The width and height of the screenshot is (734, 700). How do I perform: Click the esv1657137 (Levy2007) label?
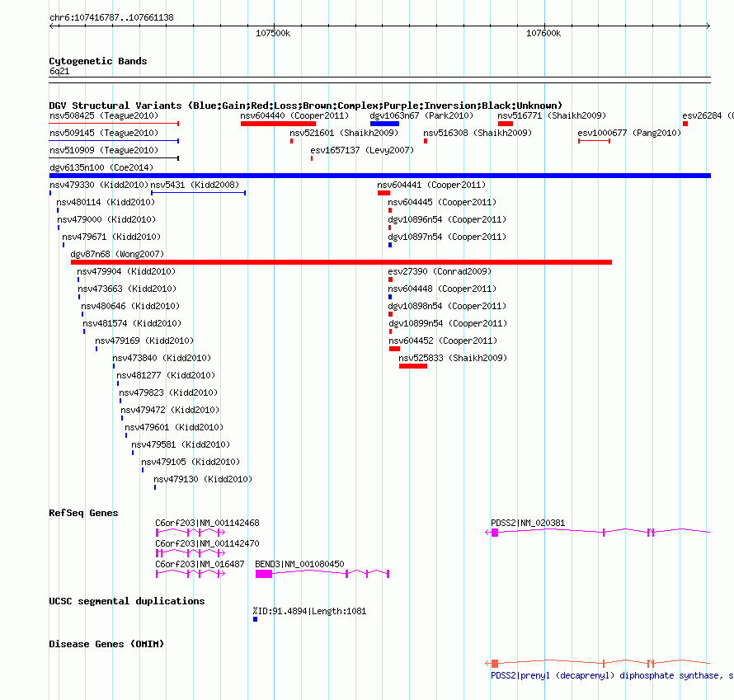click(362, 150)
